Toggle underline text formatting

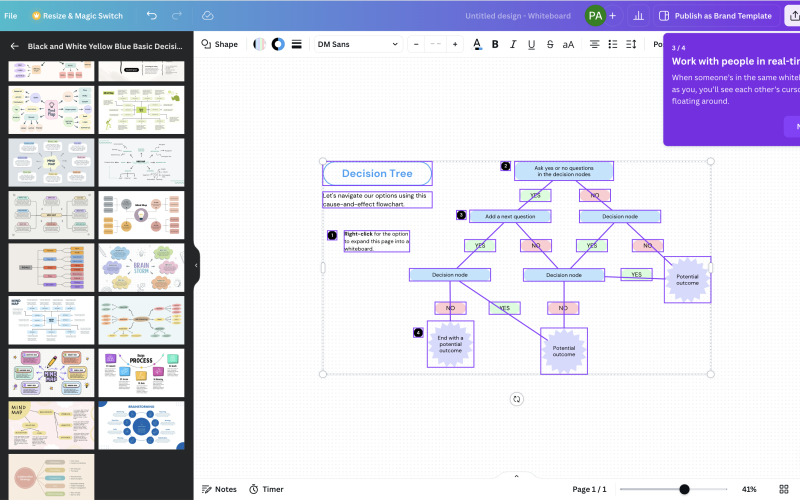(x=531, y=44)
